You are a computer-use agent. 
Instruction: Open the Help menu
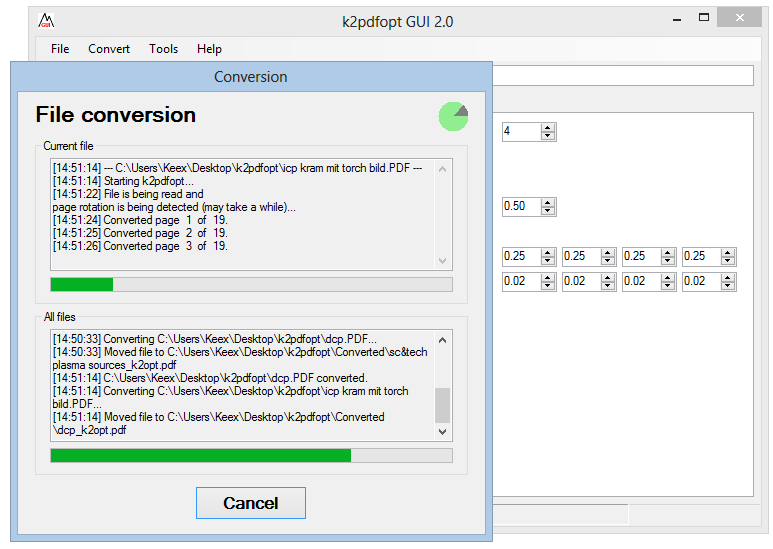tap(209, 49)
